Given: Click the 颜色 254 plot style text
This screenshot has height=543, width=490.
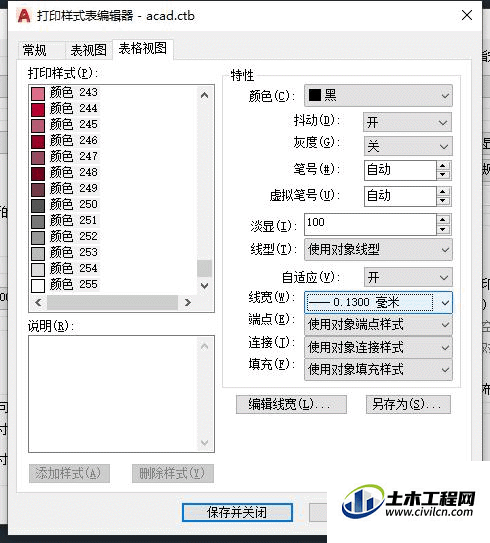Looking at the screenshot, I should click(74, 268).
